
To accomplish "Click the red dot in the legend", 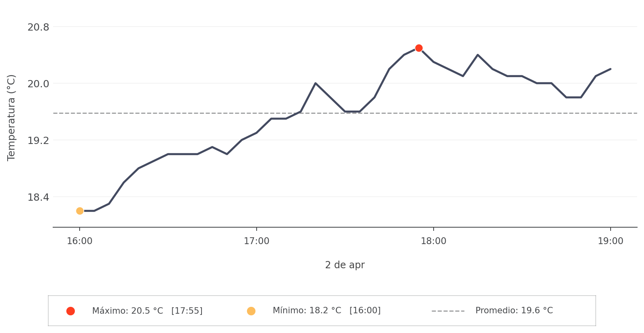I will click(x=70, y=311).
